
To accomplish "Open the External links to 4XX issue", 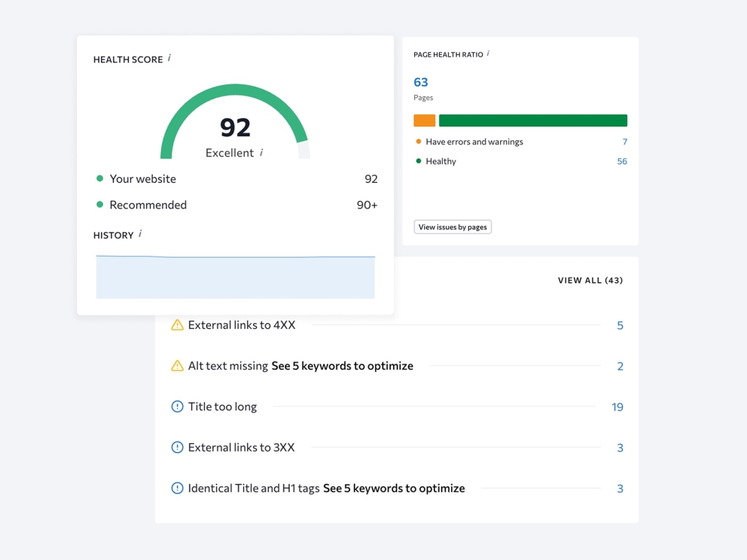I will [242, 325].
